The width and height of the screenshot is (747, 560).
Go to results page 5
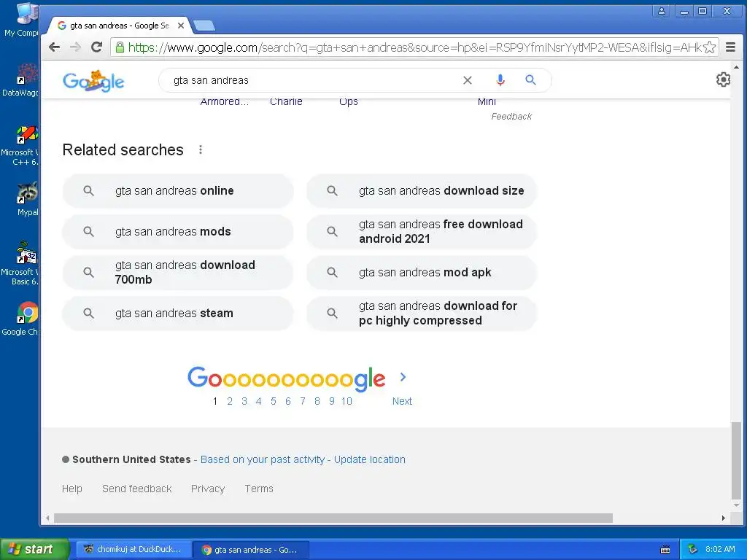[x=274, y=402]
